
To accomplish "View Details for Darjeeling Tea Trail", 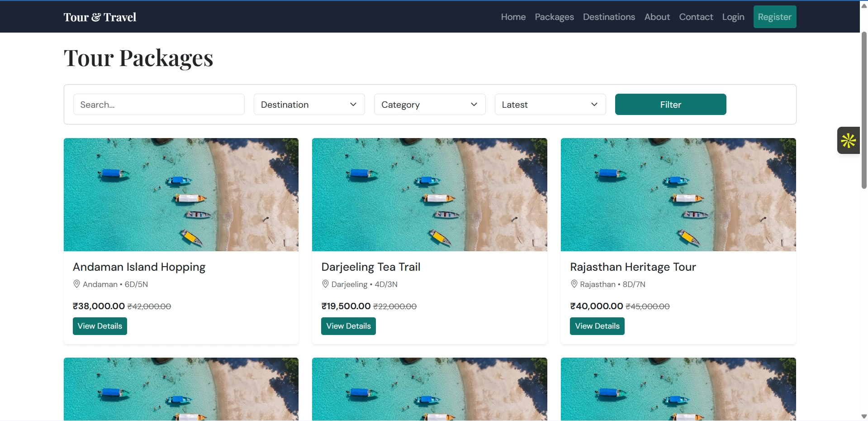I will pyautogui.click(x=348, y=326).
